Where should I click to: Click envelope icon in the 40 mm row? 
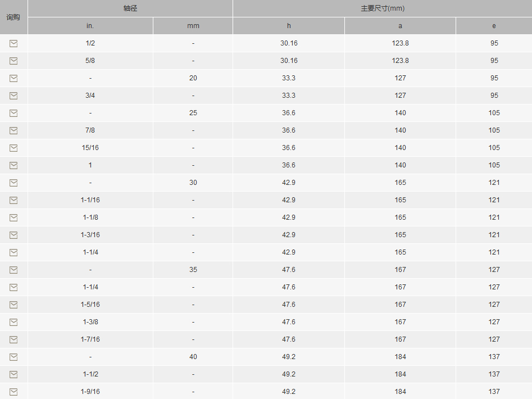13,357
